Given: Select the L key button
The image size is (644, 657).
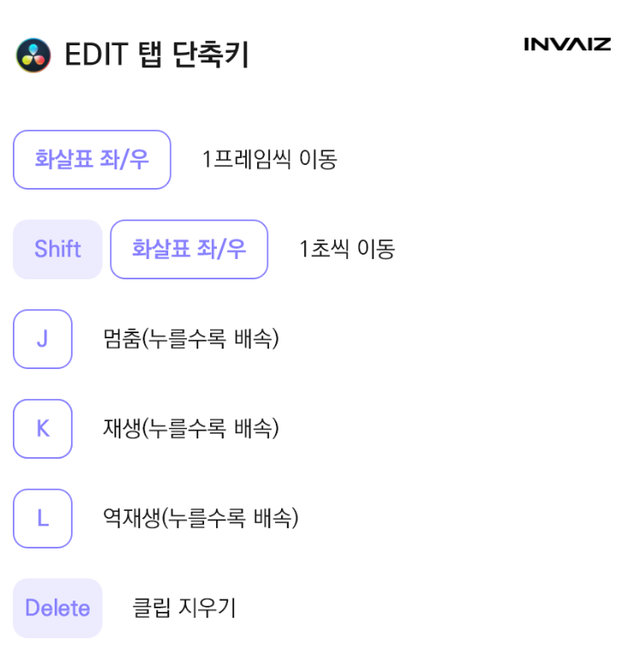Looking at the screenshot, I should click(x=43, y=519).
